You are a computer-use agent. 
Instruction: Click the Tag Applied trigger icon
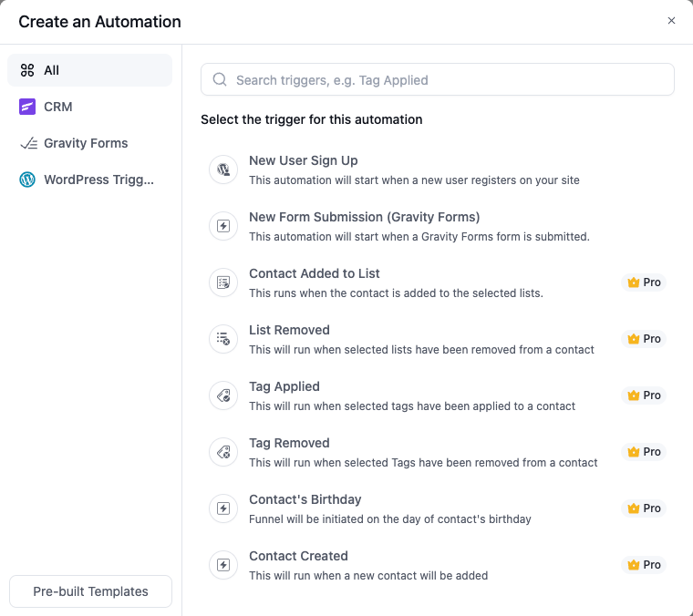point(223,395)
